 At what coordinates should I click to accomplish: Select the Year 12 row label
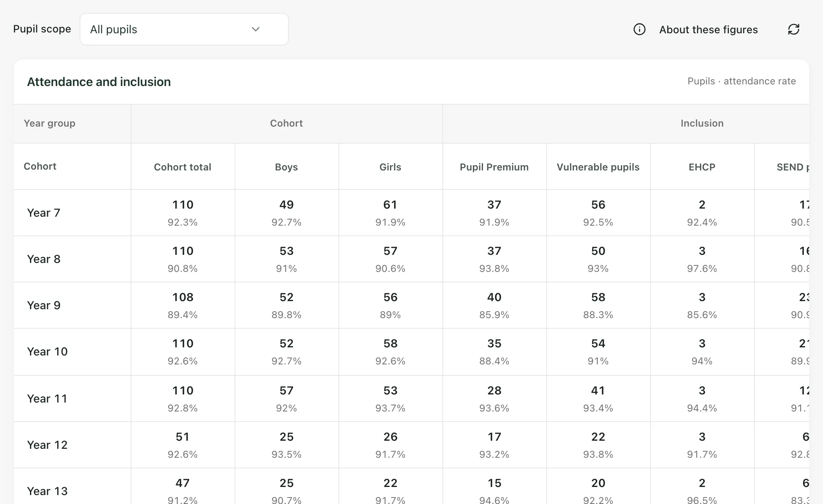click(47, 445)
